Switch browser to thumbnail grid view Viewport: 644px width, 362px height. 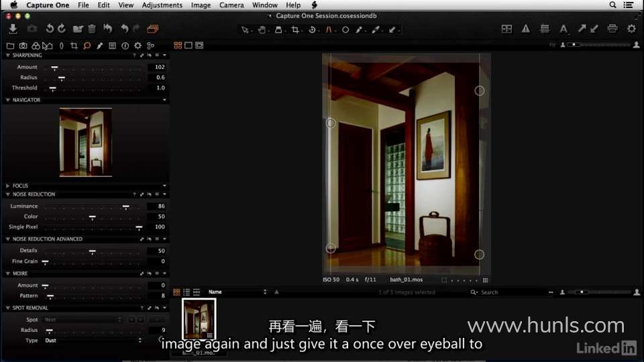pyautogui.click(x=176, y=292)
